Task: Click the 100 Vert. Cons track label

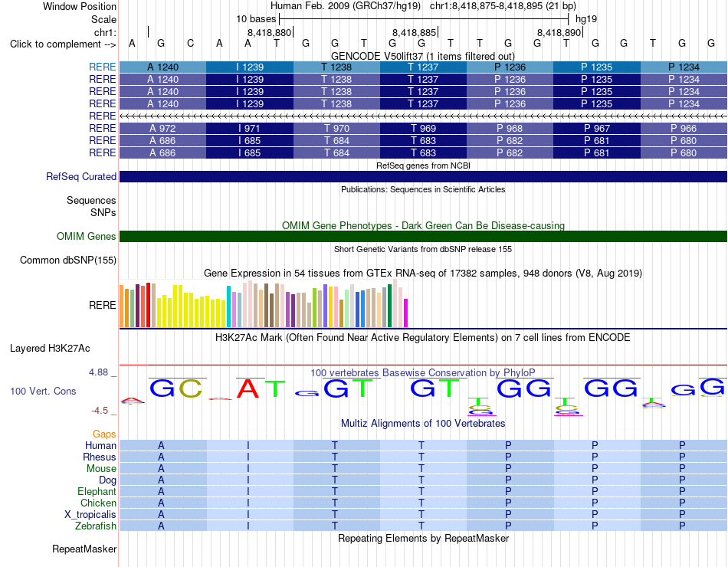Action: [43, 391]
